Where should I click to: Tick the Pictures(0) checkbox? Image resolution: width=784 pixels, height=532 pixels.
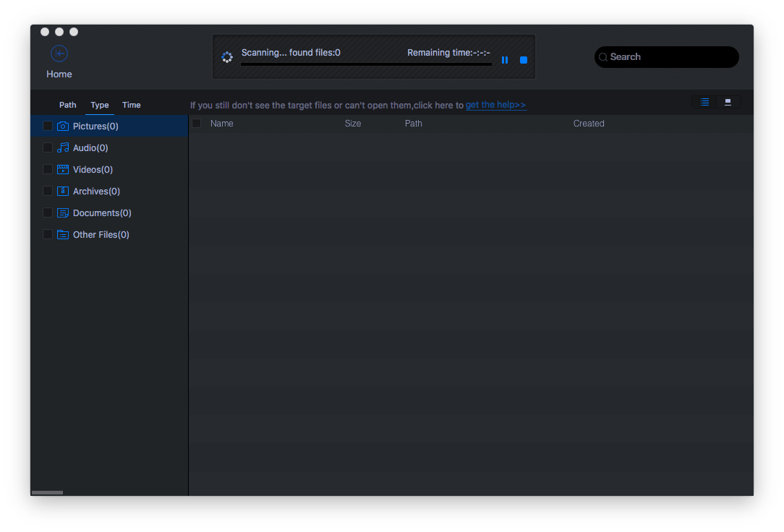[x=48, y=126]
